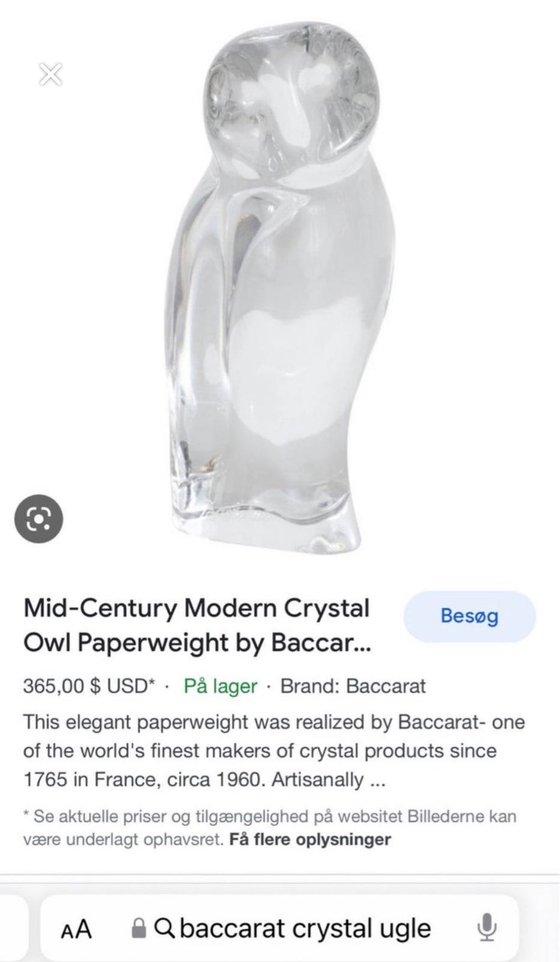Tap the magnifier icon in address bar
The image size is (560, 962).
(x=165, y=929)
